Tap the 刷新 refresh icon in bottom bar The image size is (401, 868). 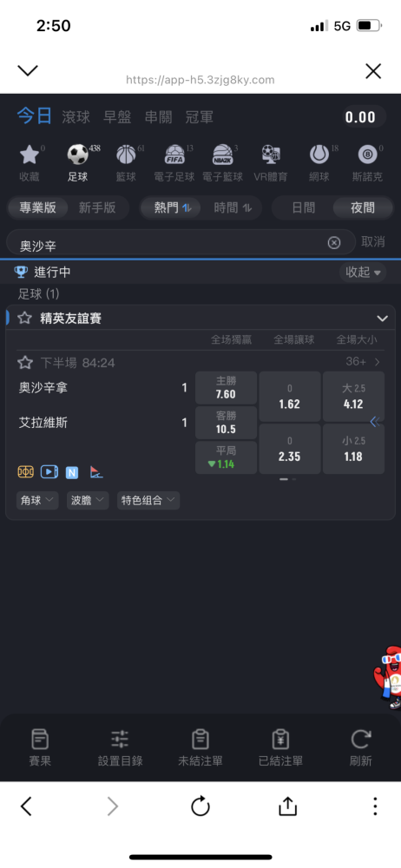tap(360, 739)
